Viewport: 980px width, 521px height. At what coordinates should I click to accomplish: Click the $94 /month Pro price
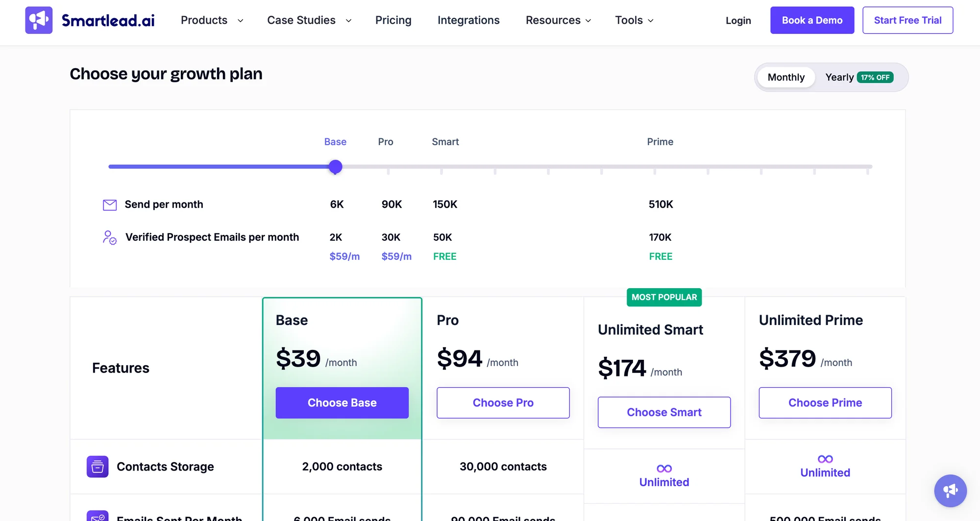[477, 359]
